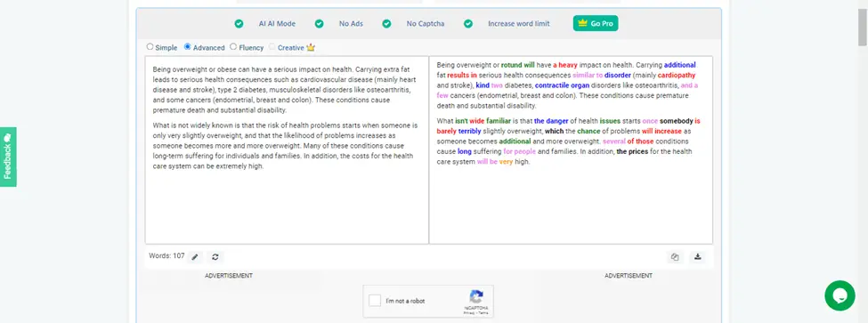Open the green chat bubble widget
Screen dimensions: 868x323
coord(840,295)
